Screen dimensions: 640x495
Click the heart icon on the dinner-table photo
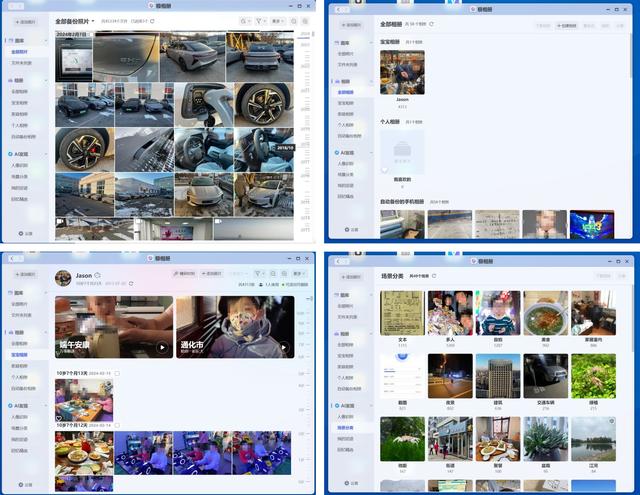[59, 418]
